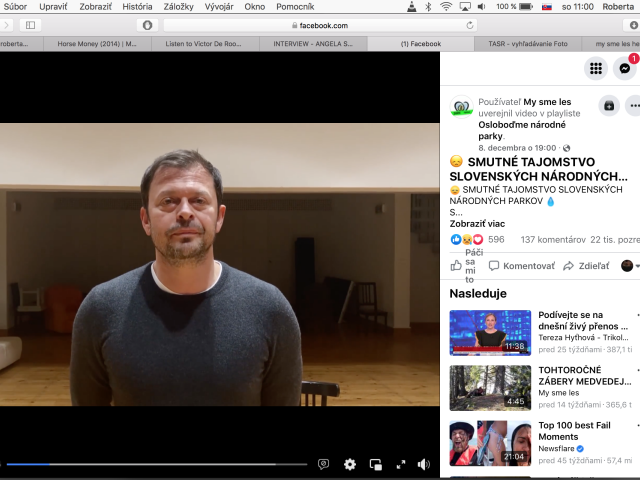Toggle picture-in-picture video mode
Image resolution: width=640 pixels, height=480 pixels.
click(376, 464)
